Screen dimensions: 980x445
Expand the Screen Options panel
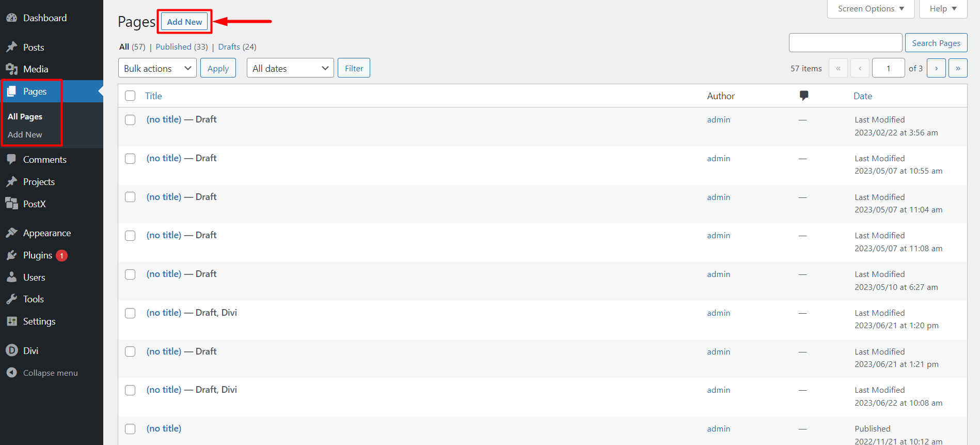click(871, 9)
